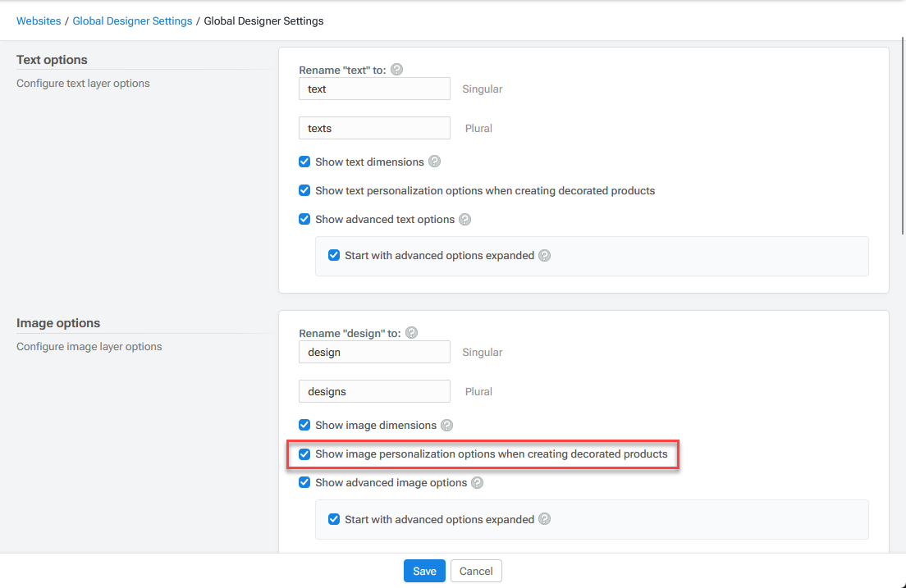Open help icon for Text options advanced expanded
Image resolution: width=906 pixels, height=588 pixels.
pyautogui.click(x=544, y=255)
